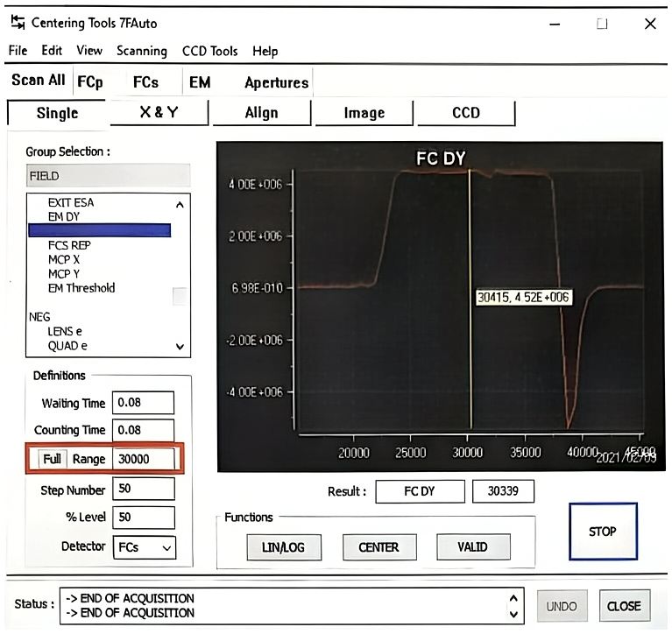The width and height of the screenshot is (672, 634).
Task: Click the CENTER button
Action: (379, 547)
